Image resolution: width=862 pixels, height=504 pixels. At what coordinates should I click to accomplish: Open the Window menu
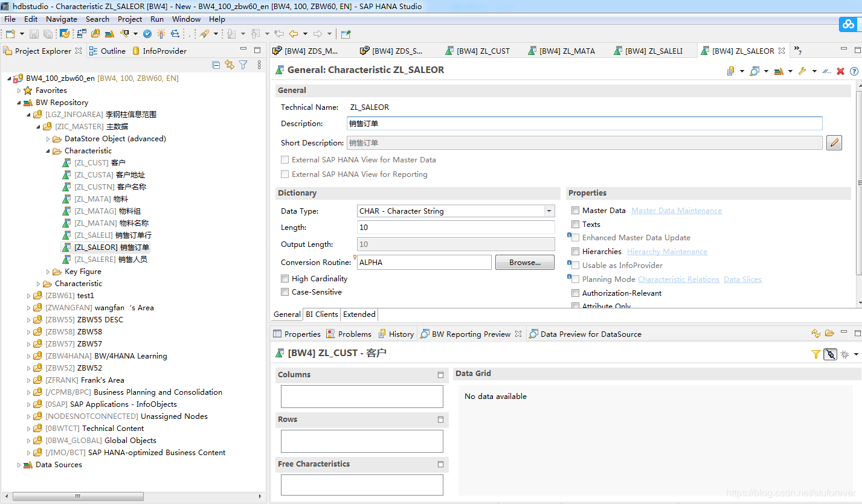tap(186, 19)
